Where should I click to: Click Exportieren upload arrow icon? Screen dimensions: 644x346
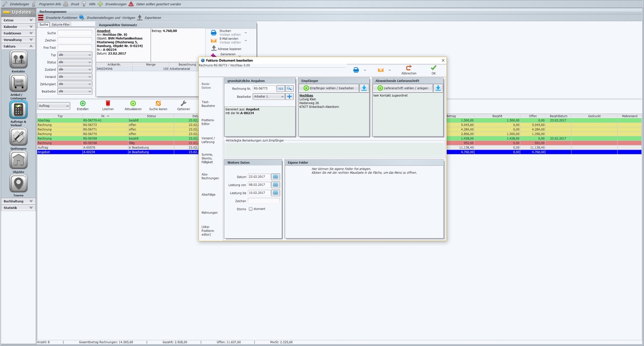tap(140, 18)
